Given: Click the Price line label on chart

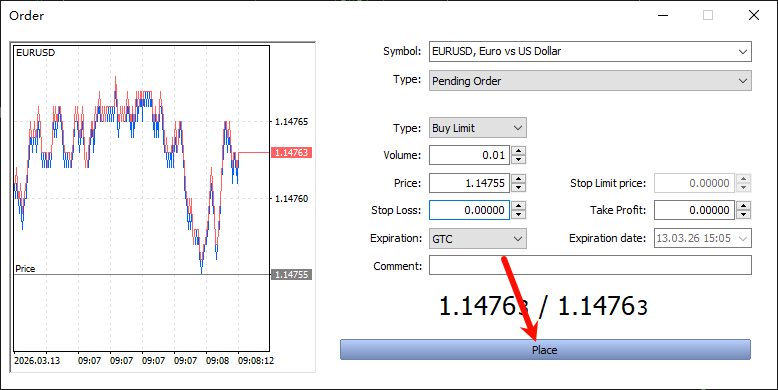Looking at the screenshot, I should tap(25, 268).
